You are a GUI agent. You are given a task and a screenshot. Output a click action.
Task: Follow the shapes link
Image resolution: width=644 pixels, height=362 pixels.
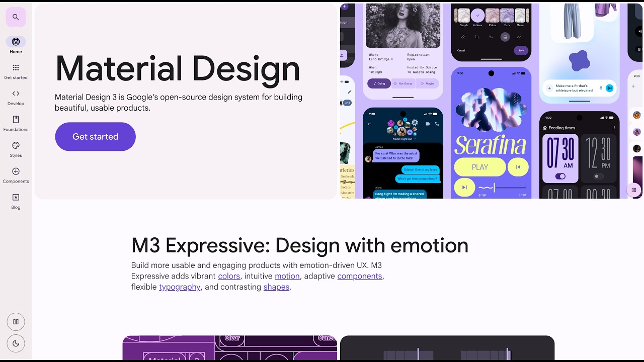click(276, 287)
